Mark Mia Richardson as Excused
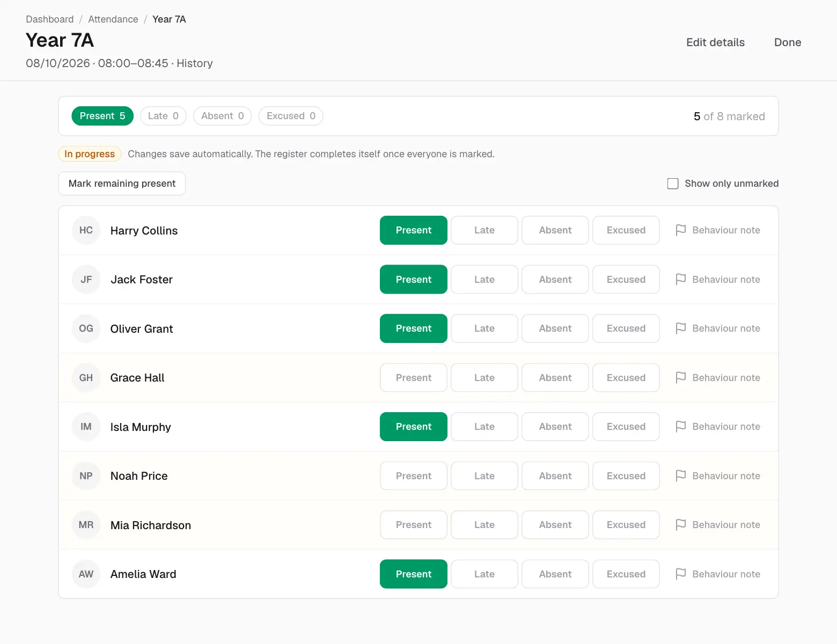 pyautogui.click(x=626, y=525)
